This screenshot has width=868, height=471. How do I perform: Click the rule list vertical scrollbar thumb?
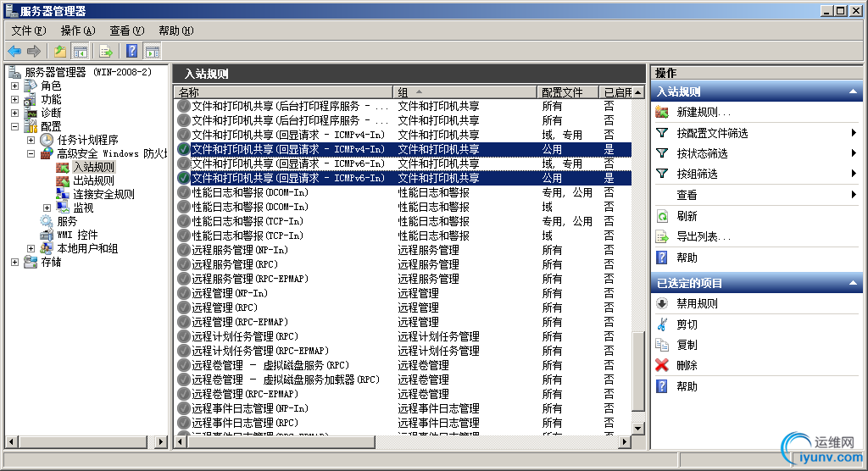coord(638,371)
